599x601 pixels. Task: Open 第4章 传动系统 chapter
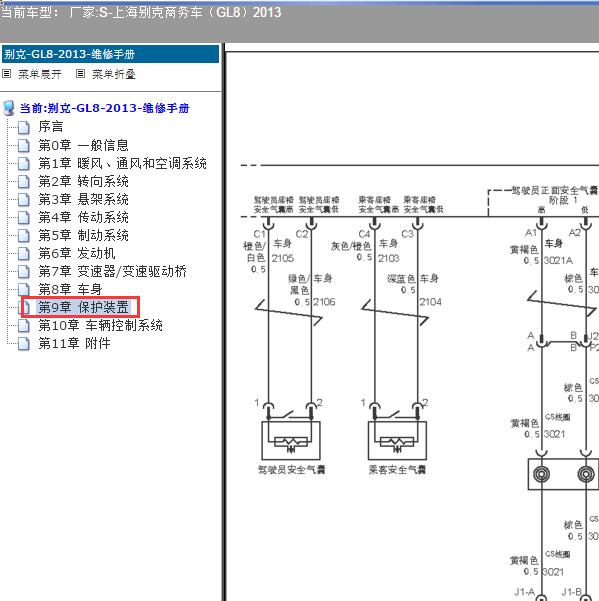tap(84, 217)
